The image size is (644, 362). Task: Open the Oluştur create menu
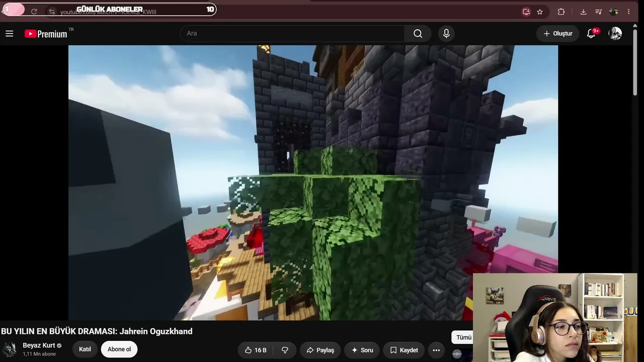click(x=557, y=34)
